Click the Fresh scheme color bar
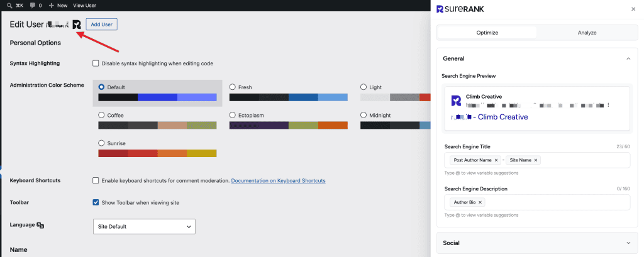The height and width of the screenshot is (257, 644). (288, 97)
